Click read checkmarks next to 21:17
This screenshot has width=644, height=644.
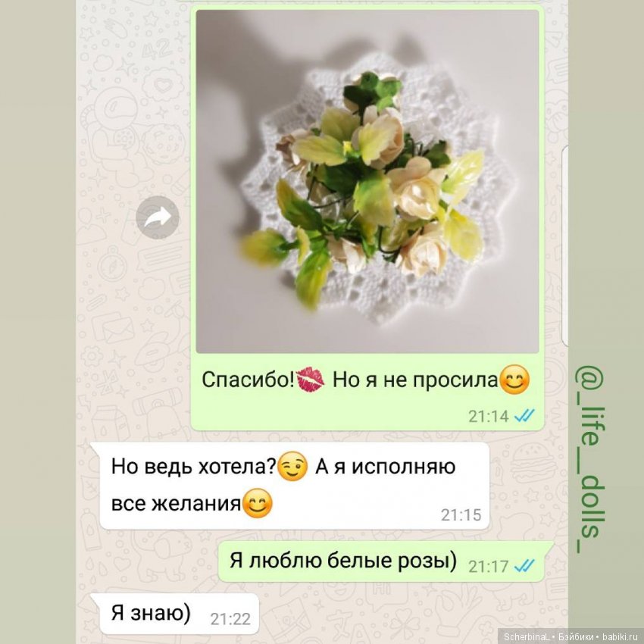(524, 566)
